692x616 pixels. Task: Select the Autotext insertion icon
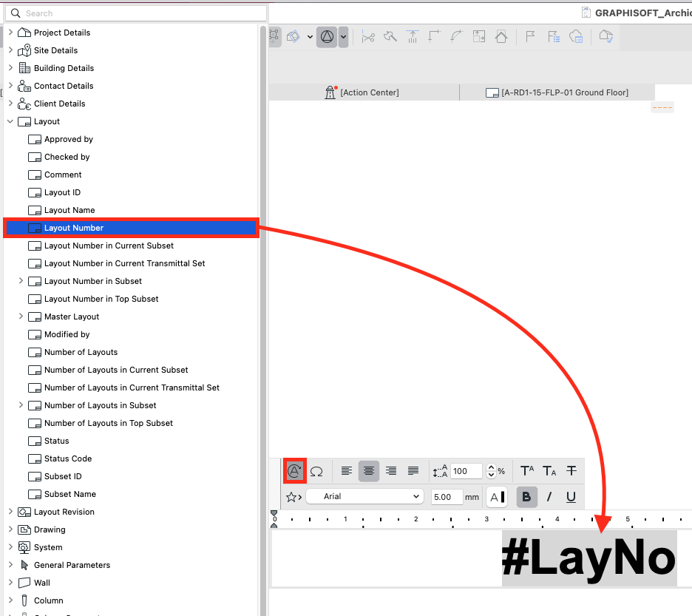coord(294,471)
